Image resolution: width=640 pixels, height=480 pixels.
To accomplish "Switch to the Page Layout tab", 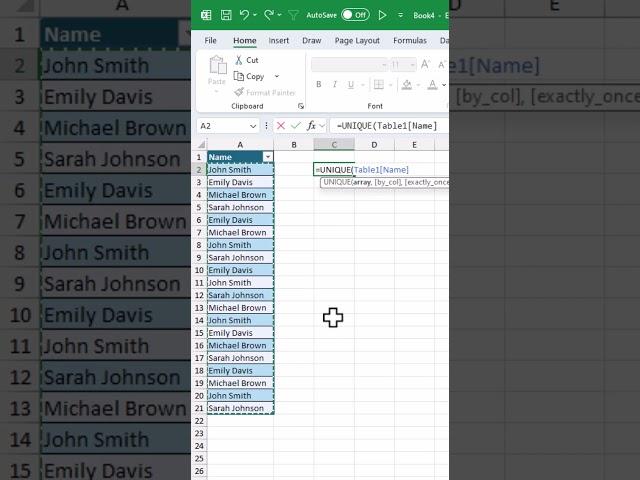I will 357,41.
